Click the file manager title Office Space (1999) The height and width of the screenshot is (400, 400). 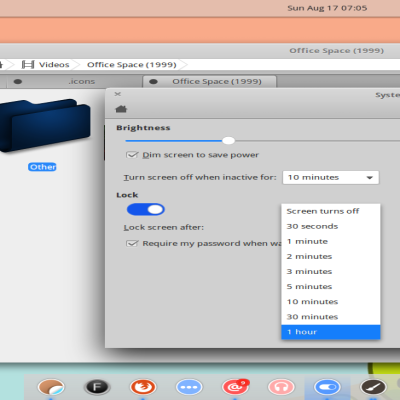336,51
